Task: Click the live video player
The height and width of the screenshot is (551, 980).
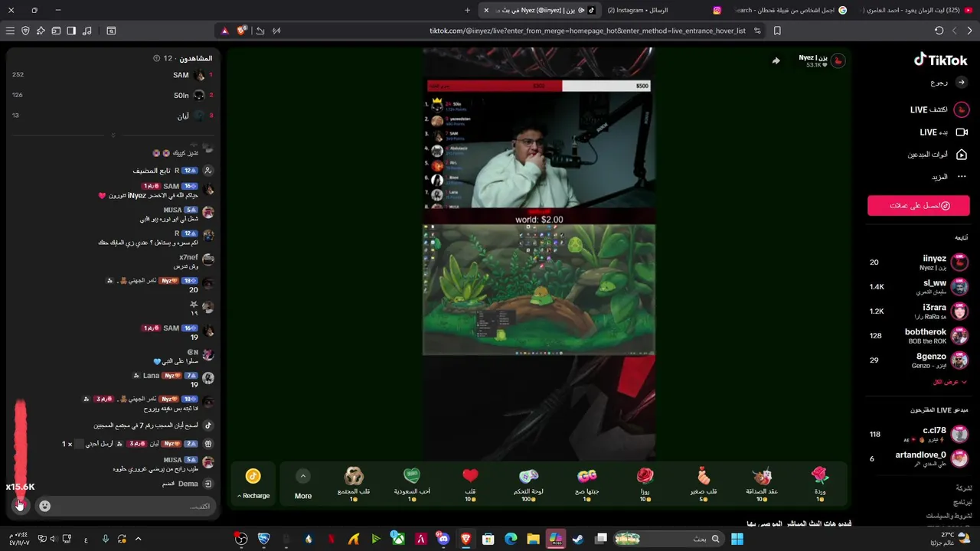Action: click(538, 254)
